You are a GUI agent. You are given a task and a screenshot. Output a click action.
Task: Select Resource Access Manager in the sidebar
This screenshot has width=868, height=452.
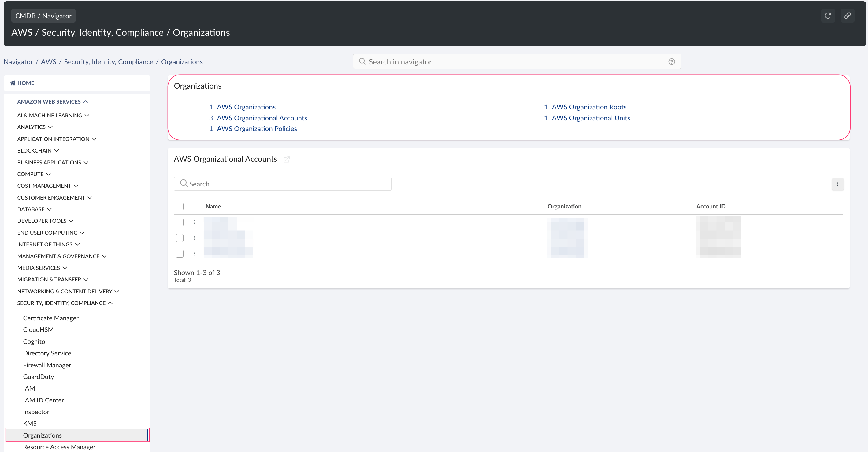[x=59, y=447]
